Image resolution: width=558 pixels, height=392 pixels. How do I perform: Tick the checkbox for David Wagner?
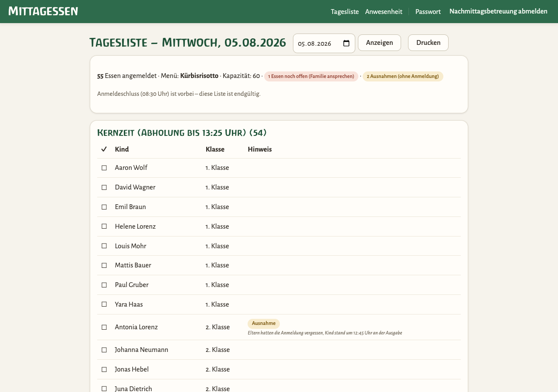click(104, 187)
